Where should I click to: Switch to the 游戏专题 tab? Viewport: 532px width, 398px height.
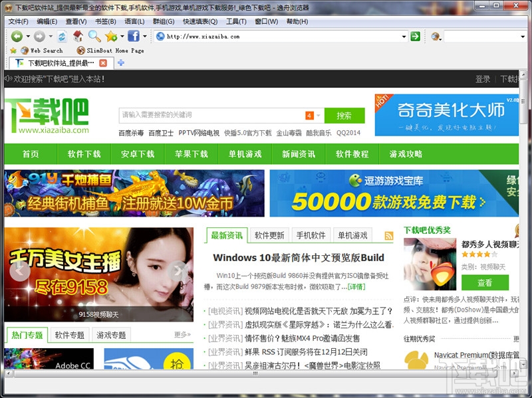tap(111, 336)
